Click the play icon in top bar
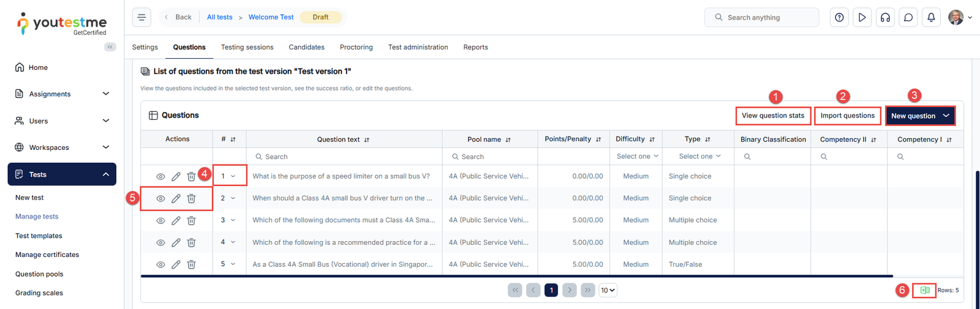This screenshot has width=980, height=309. (x=862, y=17)
